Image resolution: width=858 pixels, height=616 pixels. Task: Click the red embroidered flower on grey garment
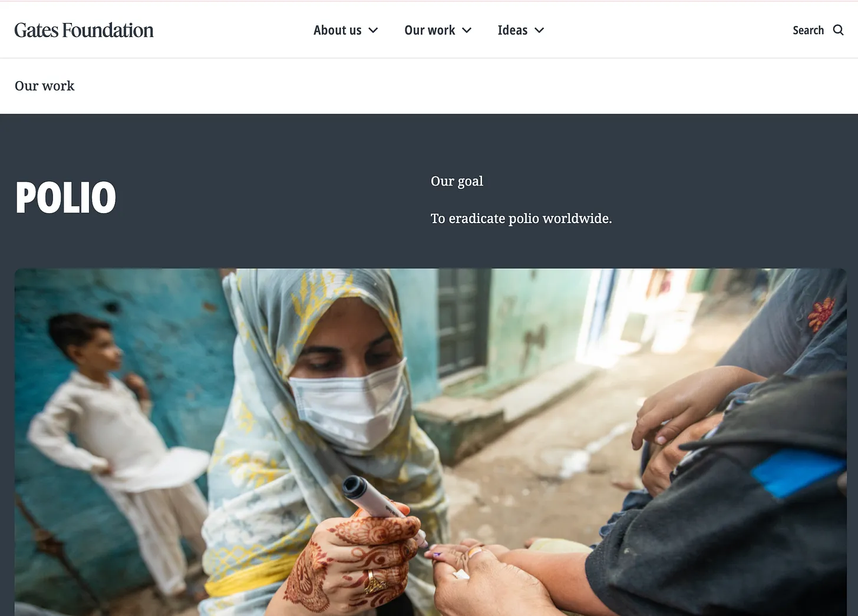(x=821, y=314)
